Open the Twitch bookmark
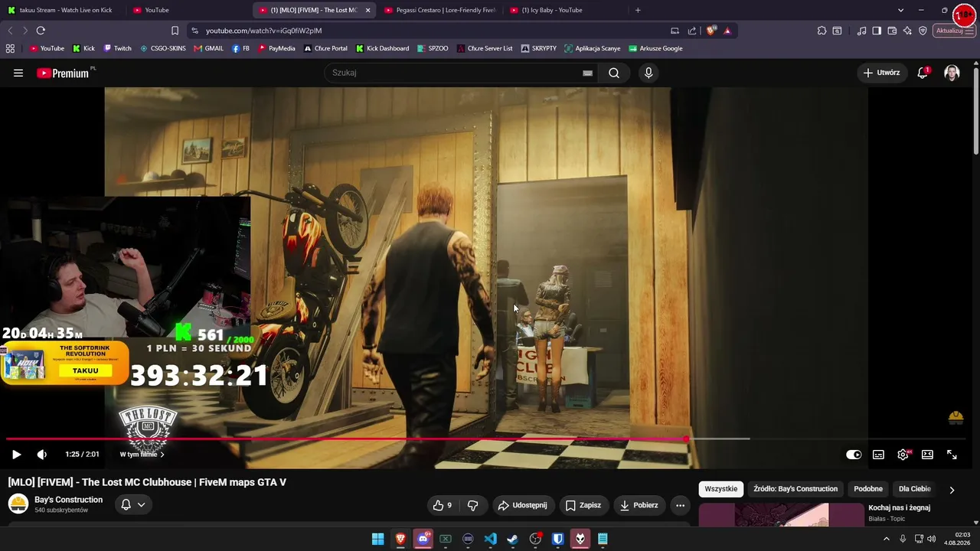 [117, 48]
